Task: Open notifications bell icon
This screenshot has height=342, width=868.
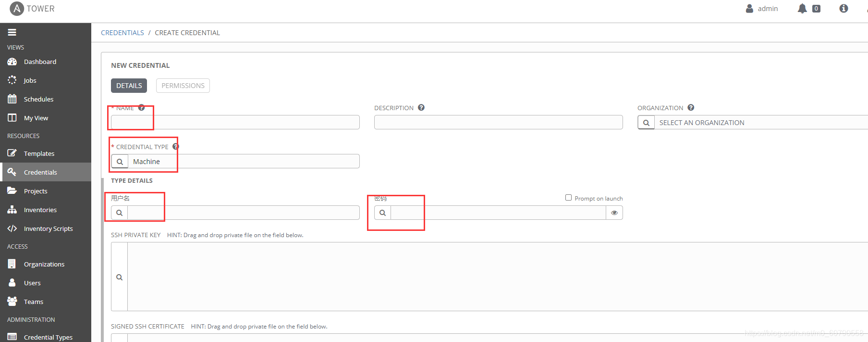Action: pos(802,9)
